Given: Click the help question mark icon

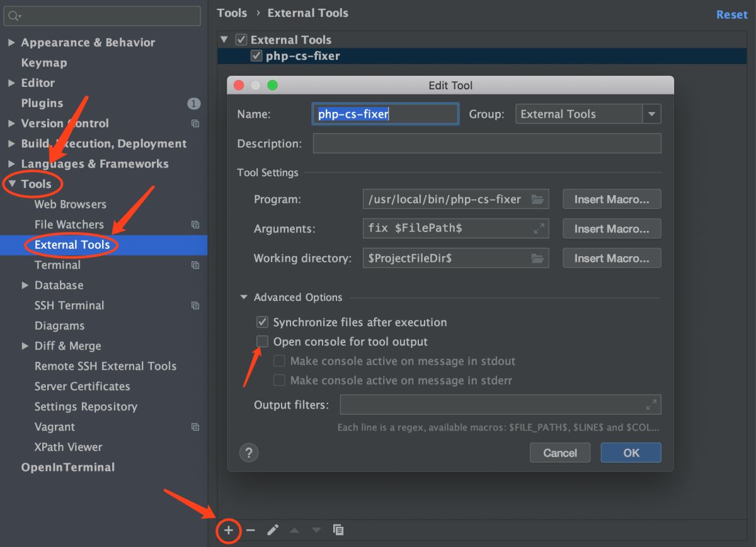Looking at the screenshot, I should click(x=249, y=453).
